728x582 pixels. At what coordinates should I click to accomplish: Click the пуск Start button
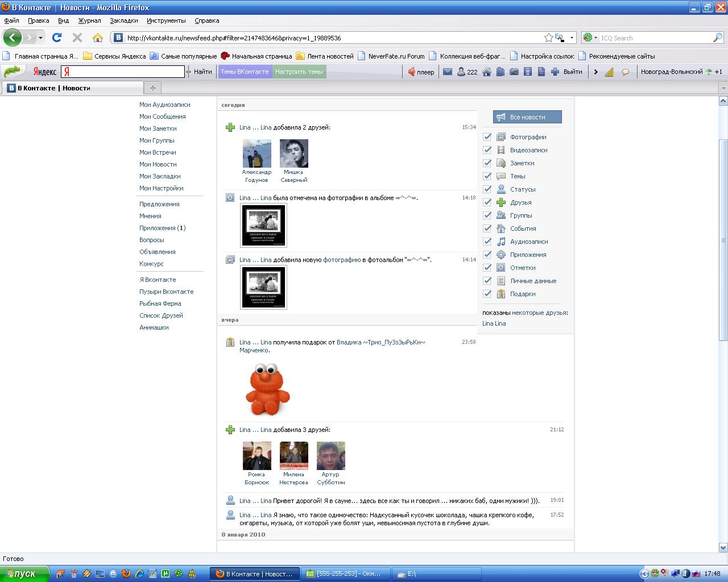click(x=23, y=573)
